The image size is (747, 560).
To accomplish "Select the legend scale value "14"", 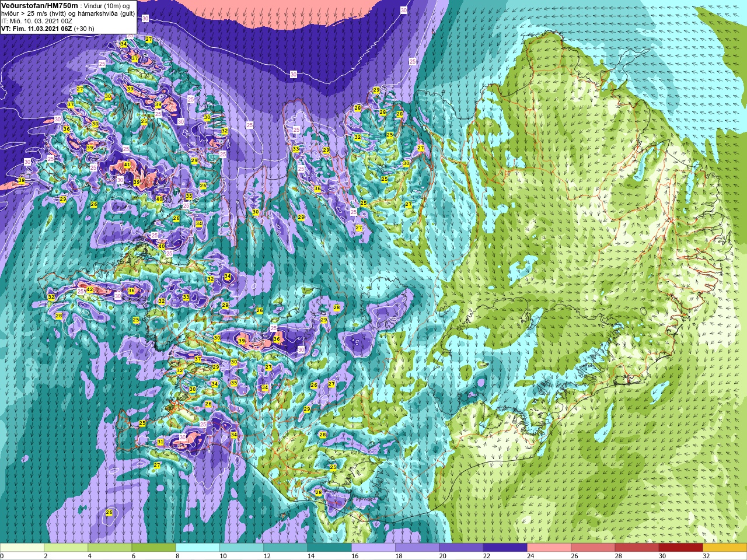I will (311, 556).
